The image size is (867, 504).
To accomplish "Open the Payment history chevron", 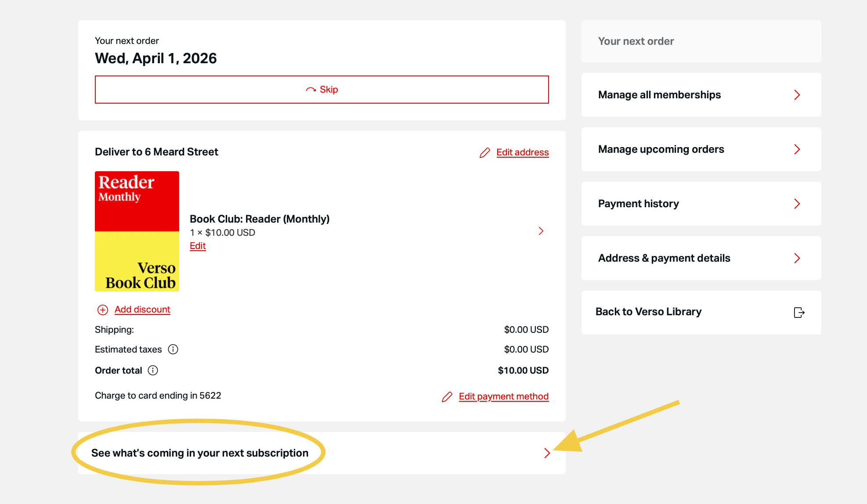I will click(797, 204).
